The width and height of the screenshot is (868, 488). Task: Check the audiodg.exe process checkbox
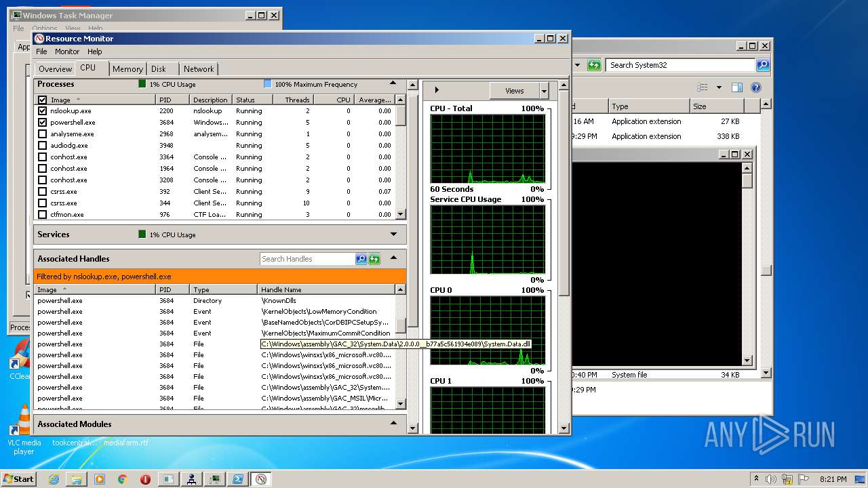point(42,146)
